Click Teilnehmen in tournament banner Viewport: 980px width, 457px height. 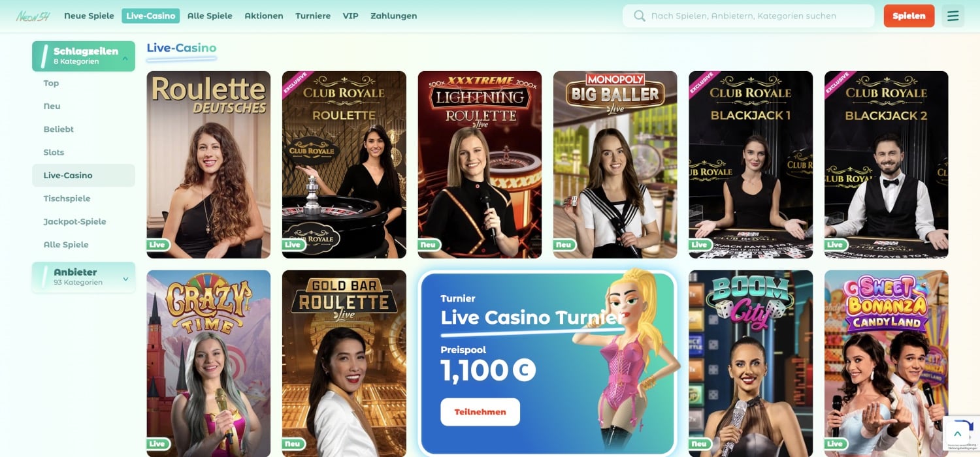(480, 412)
